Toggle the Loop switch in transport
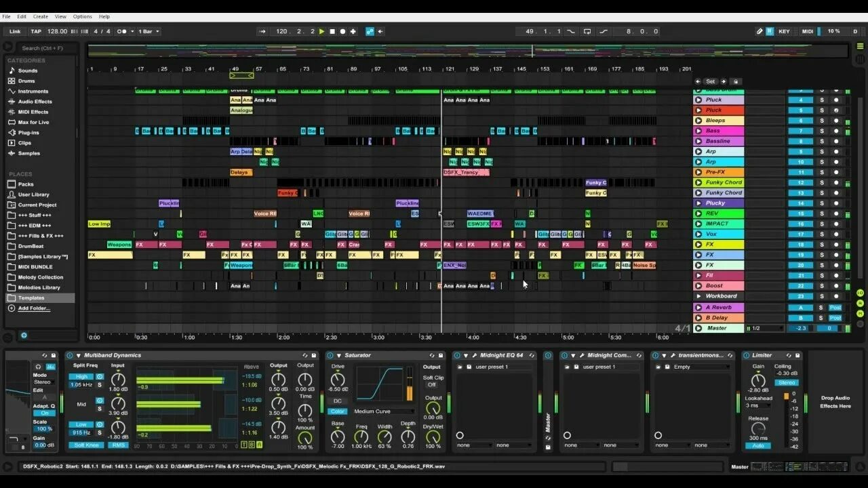This screenshot has width=868, height=488. coord(587,31)
